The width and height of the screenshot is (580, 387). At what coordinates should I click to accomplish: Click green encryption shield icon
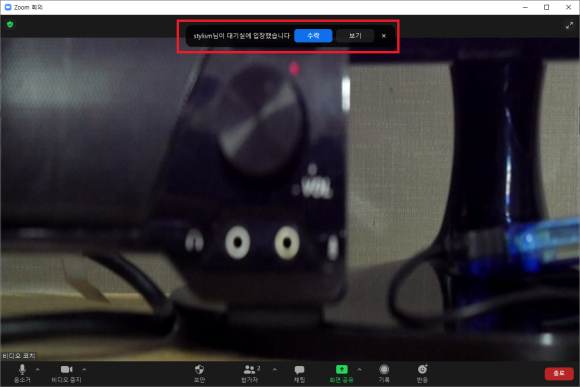pos(10,24)
